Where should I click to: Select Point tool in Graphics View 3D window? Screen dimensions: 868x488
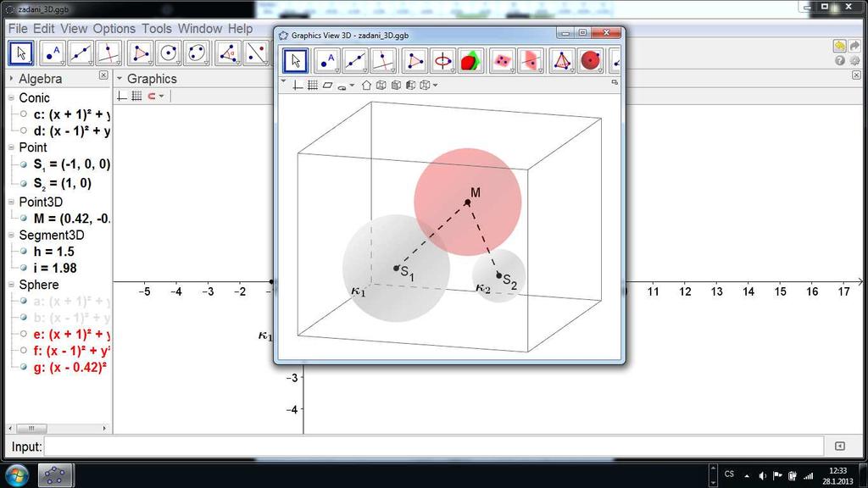[x=326, y=61]
